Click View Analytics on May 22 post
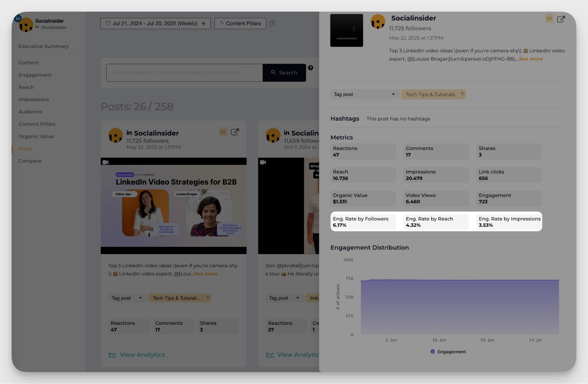The height and width of the screenshot is (384, 588). click(137, 355)
